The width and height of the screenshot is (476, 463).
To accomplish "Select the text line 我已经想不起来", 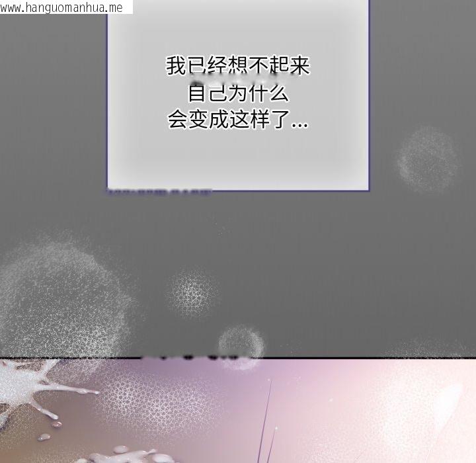I will [237, 66].
